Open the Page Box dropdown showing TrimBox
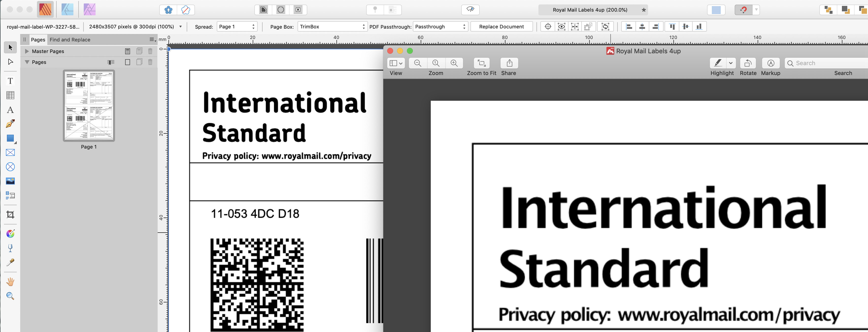 [332, 26]
